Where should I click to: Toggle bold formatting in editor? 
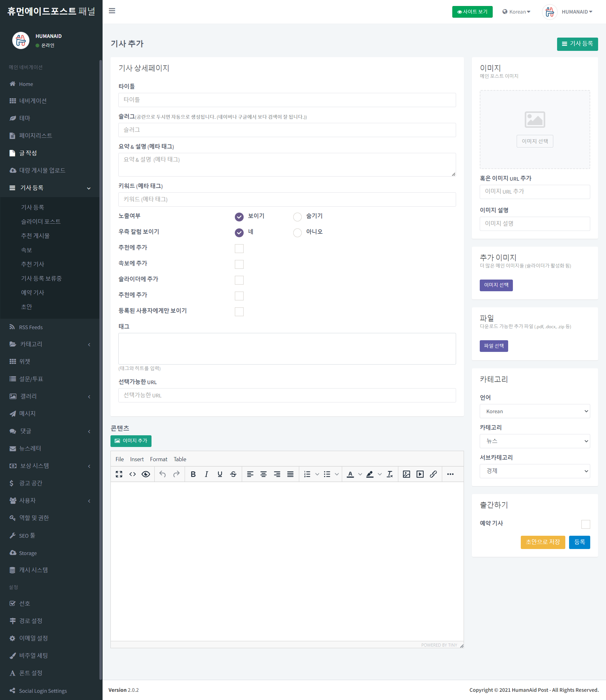(193, 474)
